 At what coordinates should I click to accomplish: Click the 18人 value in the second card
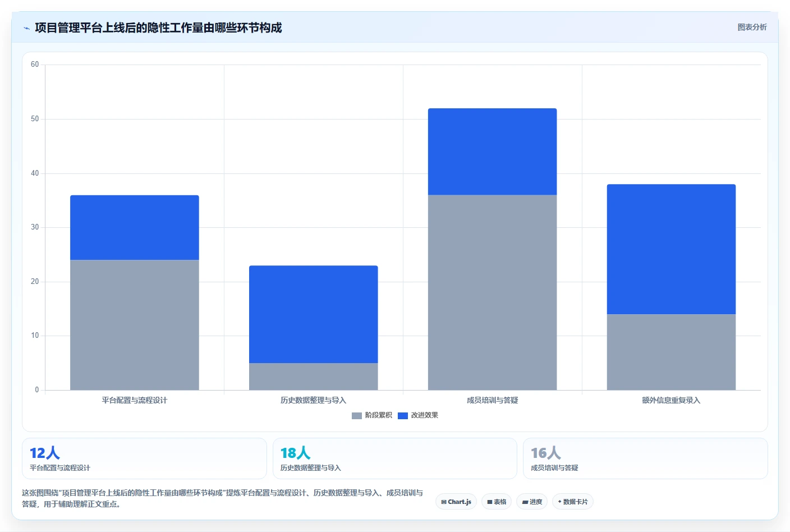tap(295, 453)
